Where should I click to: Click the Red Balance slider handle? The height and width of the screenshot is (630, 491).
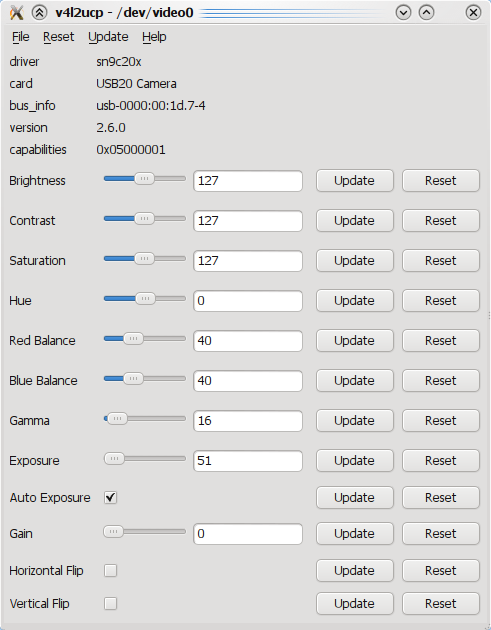pyautogui.click(x=133, y=339)
